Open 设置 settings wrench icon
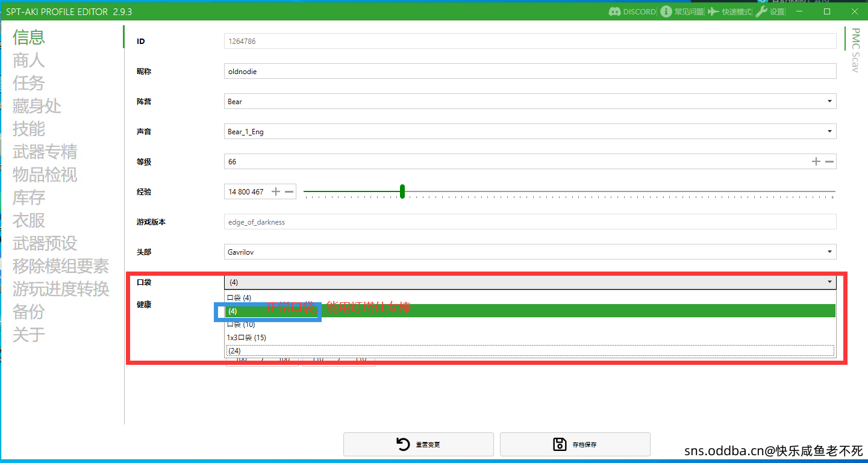Viewport: 868px width, 463px height. (761, 11)
